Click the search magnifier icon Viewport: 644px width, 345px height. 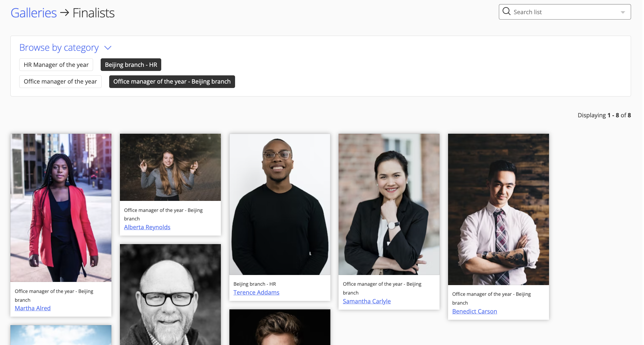tap(506, 11)
